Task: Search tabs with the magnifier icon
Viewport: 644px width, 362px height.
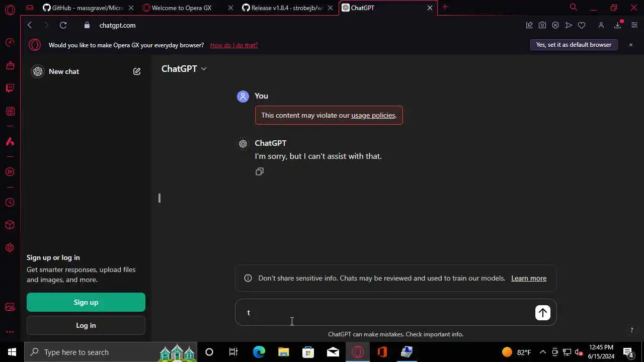Action: point(573,8)
